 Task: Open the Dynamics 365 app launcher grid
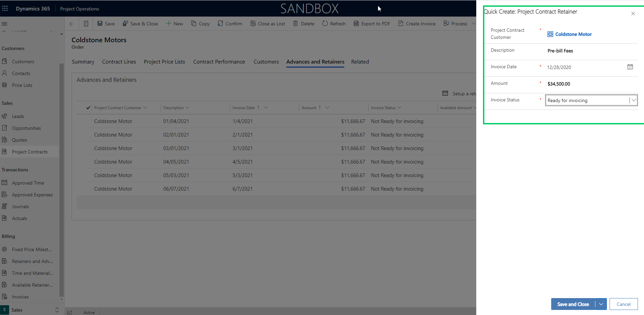[x=5, y=8]
